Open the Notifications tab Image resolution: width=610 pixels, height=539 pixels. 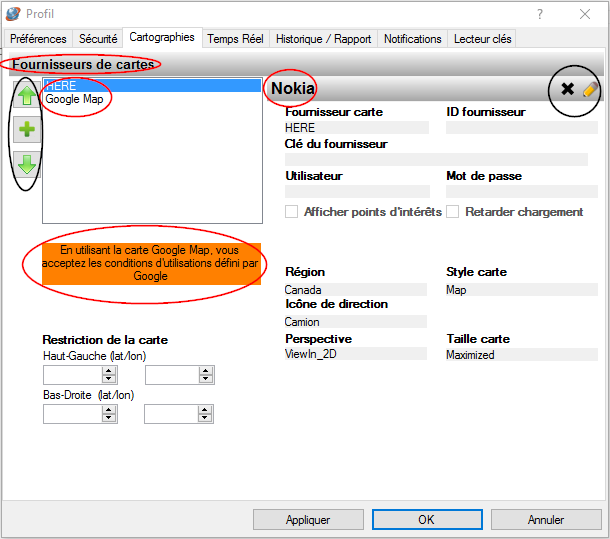click(412, 39)
